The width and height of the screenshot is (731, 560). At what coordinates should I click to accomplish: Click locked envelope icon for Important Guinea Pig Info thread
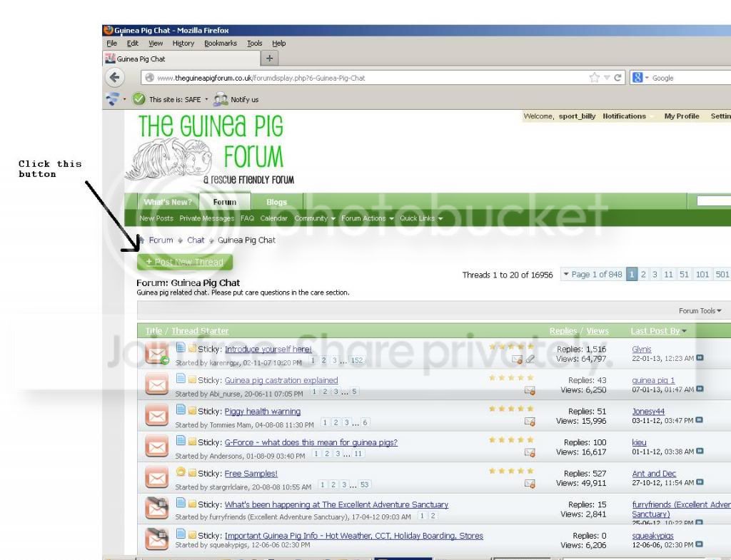157,539
